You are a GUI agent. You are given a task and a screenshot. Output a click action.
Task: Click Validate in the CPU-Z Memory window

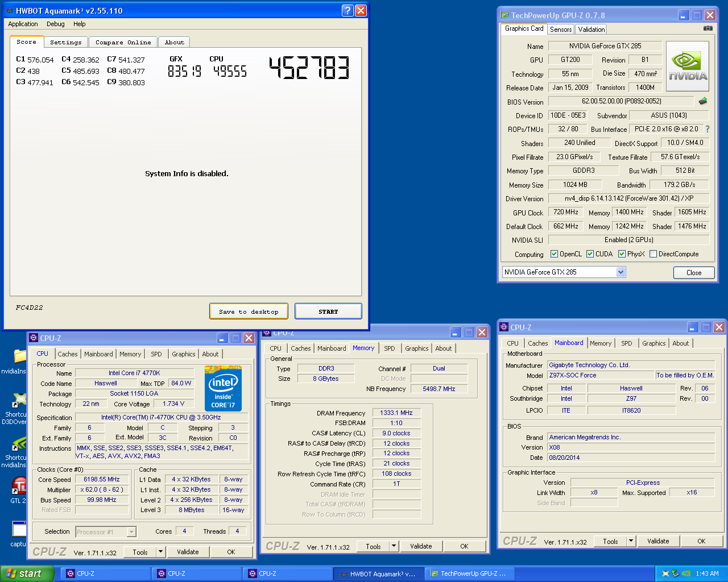coord(421,546)
